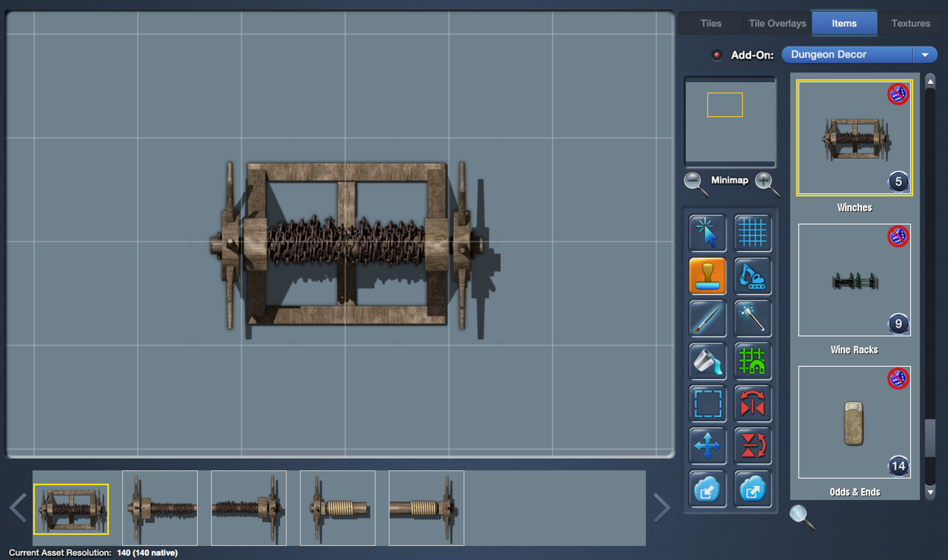Click the Winches label text

[x=855, y=207]
